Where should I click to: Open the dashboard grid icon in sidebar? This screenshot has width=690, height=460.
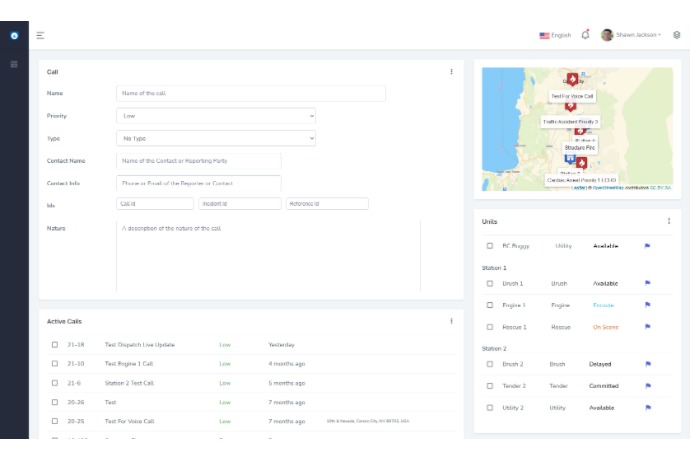tap(14, 64)
